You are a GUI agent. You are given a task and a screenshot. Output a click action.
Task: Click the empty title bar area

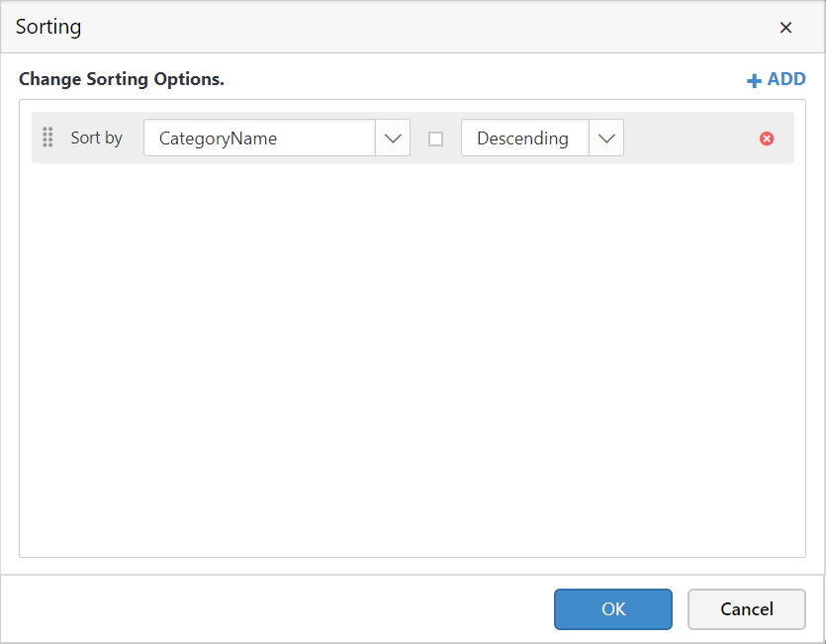[x=415, y=27]
